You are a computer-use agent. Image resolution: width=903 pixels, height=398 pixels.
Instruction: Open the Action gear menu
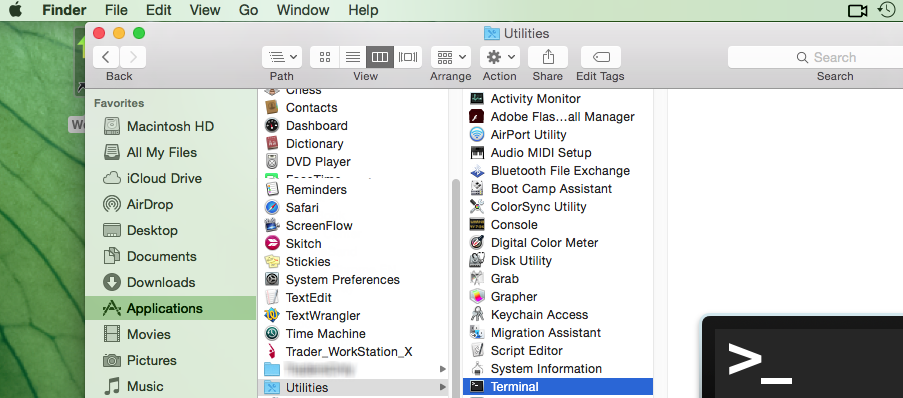click(x=500, y=57)
